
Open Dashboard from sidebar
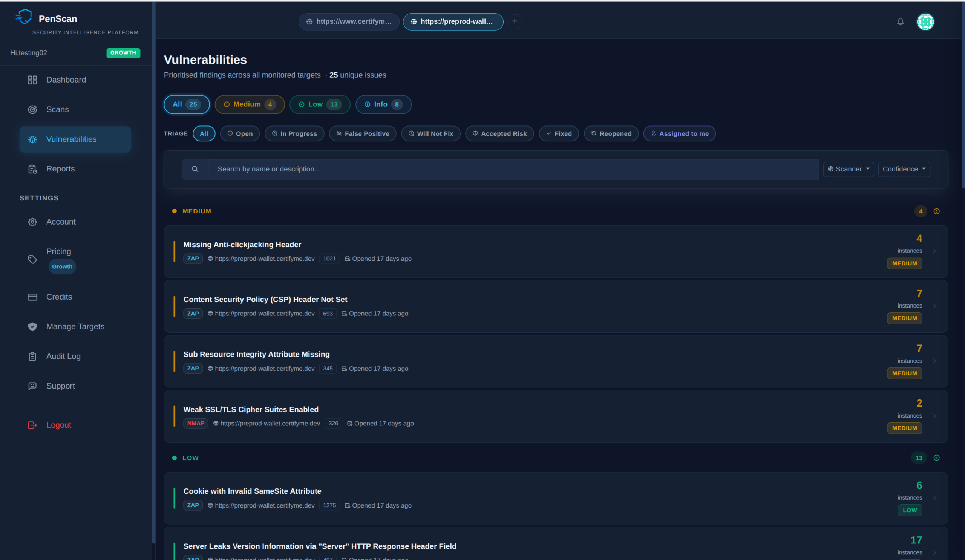(75, 80)
